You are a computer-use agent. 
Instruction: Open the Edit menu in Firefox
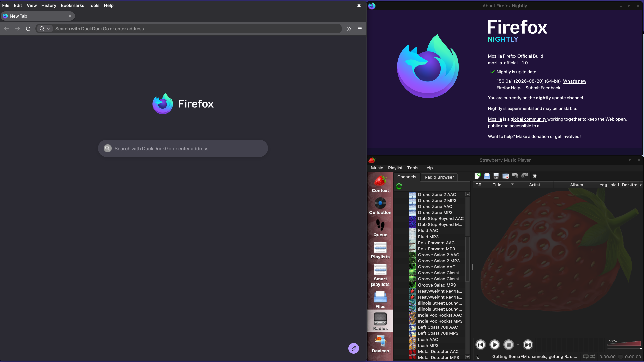[18, 5]
